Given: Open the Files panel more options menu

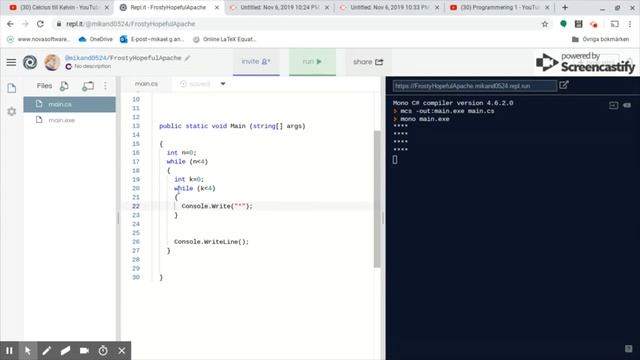Looking at the screenshot, I should click(105, 86).
